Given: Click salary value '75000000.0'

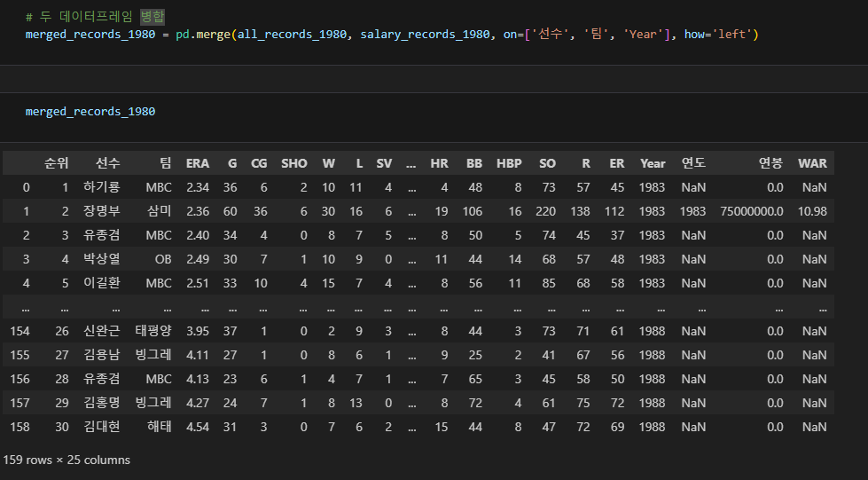Looking at the screenshot, I should point(751,211).
